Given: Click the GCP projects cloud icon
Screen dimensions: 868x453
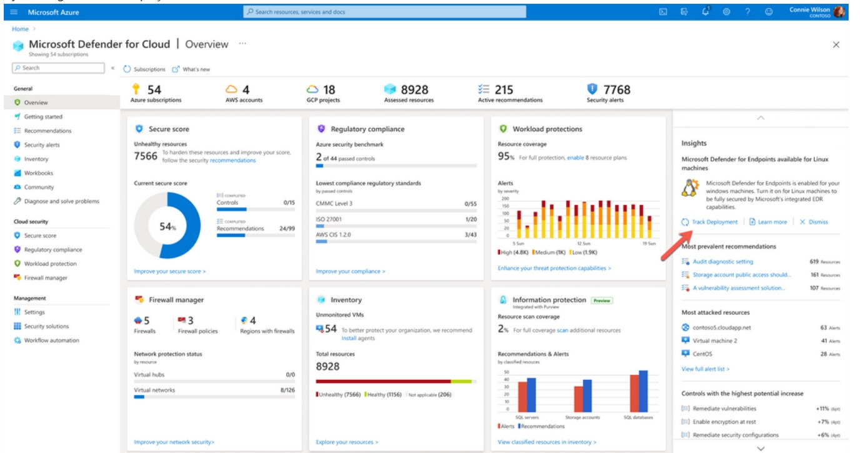Looking at the screenshot, I should (313, 89).
